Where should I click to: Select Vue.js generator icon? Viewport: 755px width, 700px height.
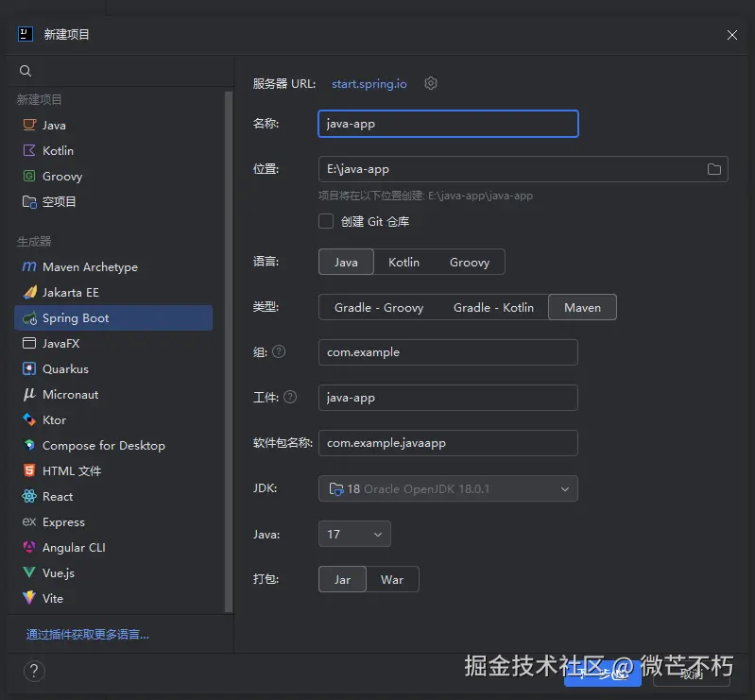tap(29, 572)
